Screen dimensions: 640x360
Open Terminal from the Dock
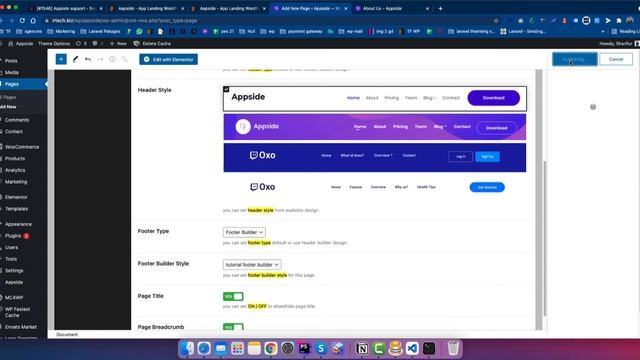tap(429, 349)
